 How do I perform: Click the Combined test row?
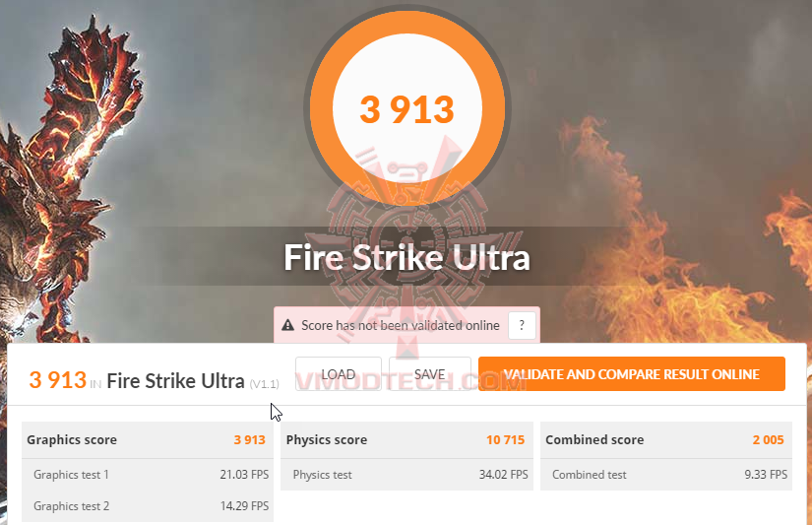(x=666, y=475)
